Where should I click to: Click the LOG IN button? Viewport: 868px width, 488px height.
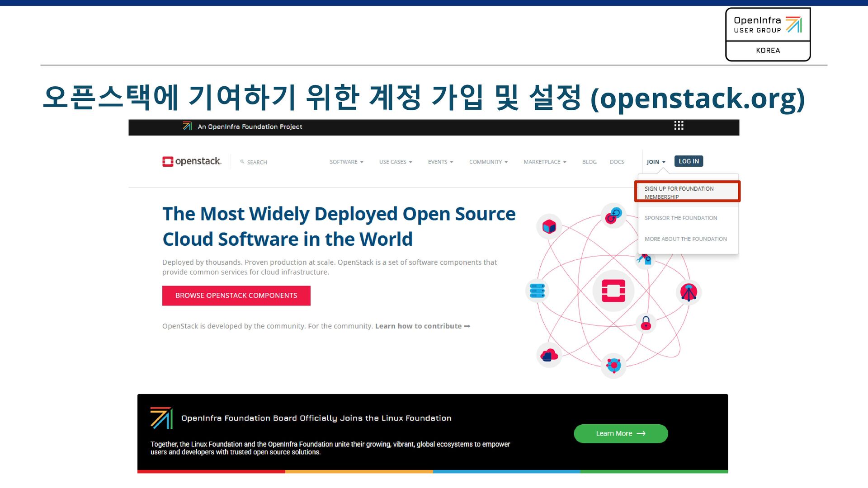689,161
